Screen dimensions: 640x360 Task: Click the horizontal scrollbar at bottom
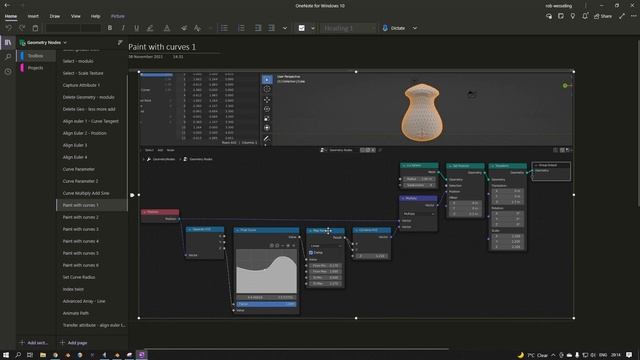point(296,349)
